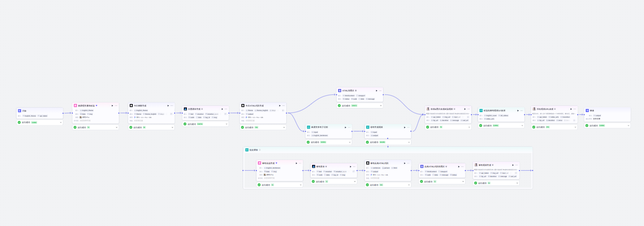Open options menu of 所有视频URL合成 node
644x226 pixels.
574,109
